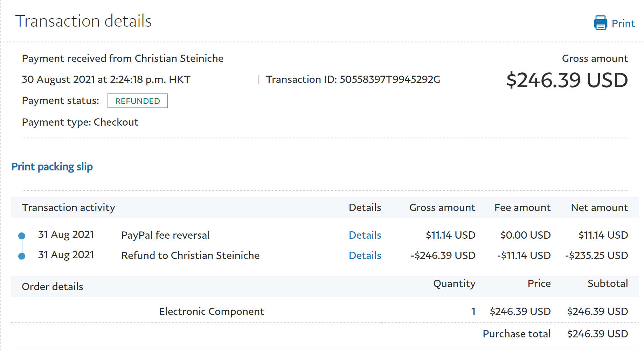Viewport: 644px width, 350px height.
Task: Select the Electronic Component item name
Action: [x=211, y=311]
